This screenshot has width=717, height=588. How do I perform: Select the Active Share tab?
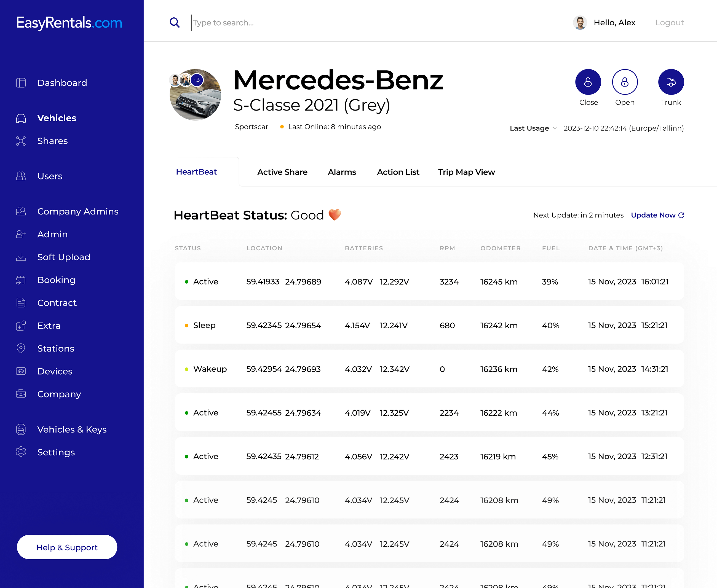click(282, 172)
